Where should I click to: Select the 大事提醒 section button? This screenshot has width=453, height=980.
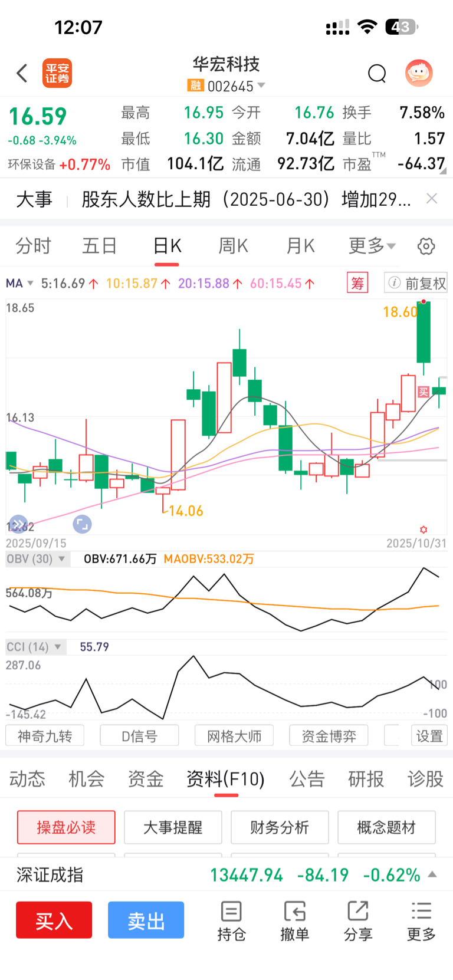click(x=173, y=827)
